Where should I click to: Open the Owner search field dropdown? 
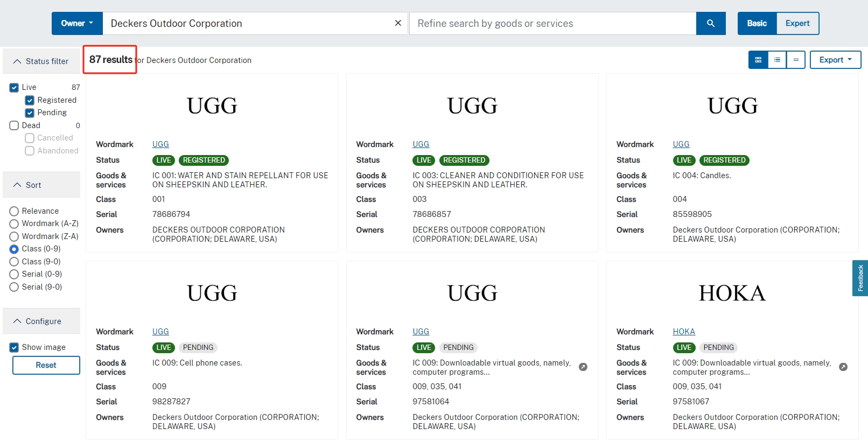(77, 24)
